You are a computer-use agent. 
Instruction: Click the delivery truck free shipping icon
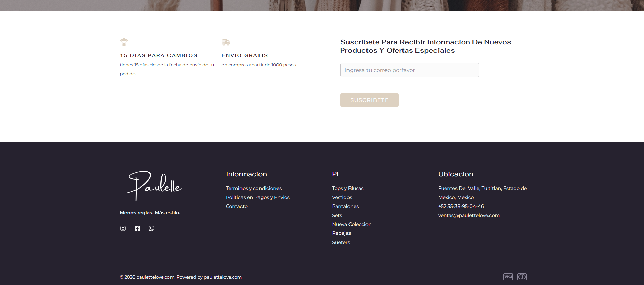click(226, 42)
